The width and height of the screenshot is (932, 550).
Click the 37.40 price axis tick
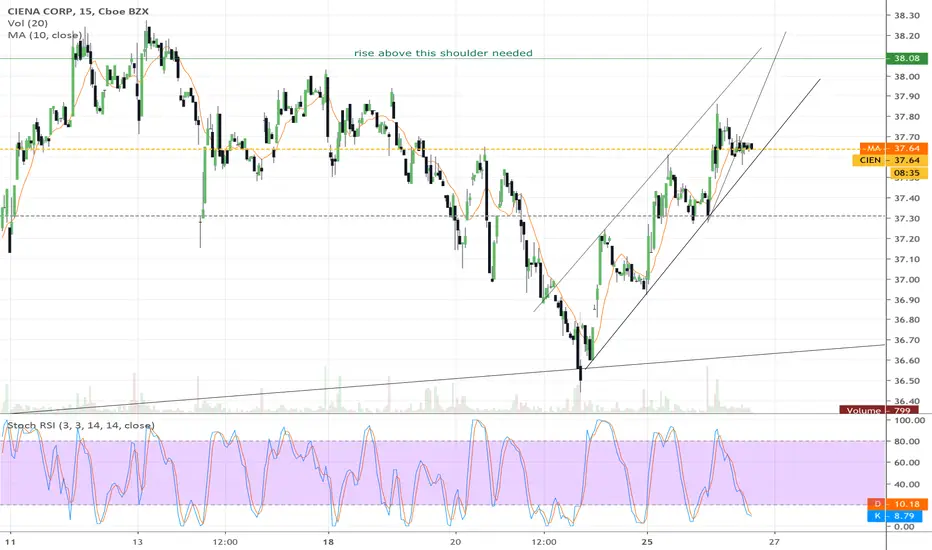coord(907,198)
